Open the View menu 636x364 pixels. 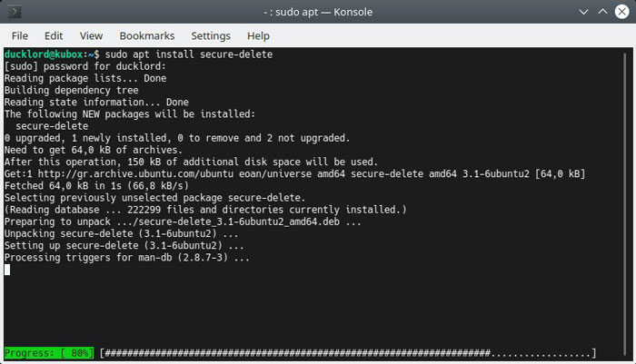(x=91, y=36)
